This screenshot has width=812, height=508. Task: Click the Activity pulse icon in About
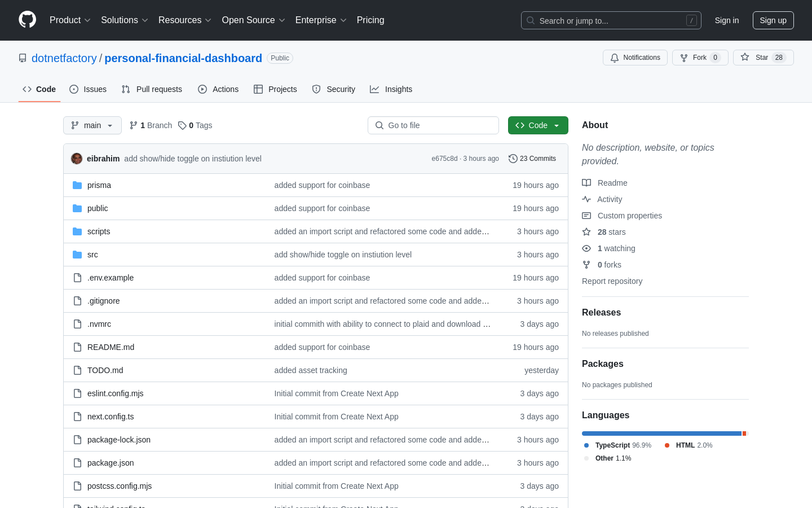(586, 199)
